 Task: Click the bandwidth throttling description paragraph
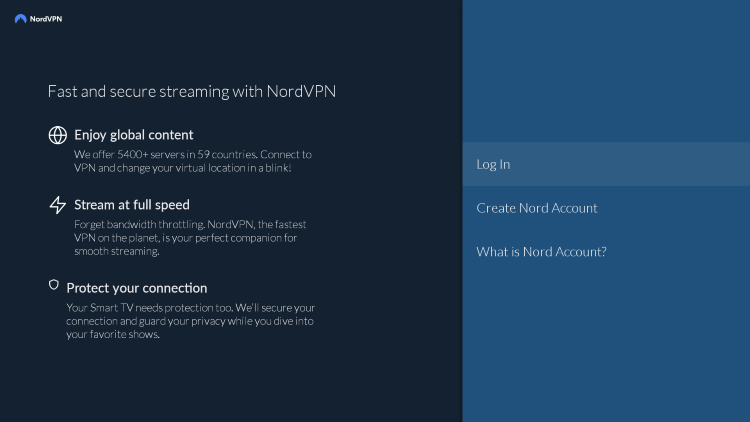(190, 238)
